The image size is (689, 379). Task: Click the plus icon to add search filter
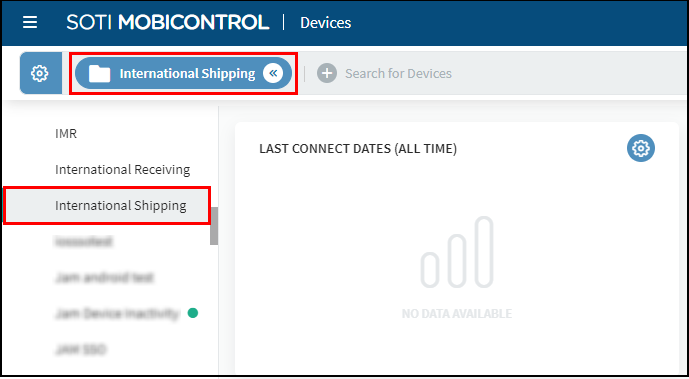327,73
